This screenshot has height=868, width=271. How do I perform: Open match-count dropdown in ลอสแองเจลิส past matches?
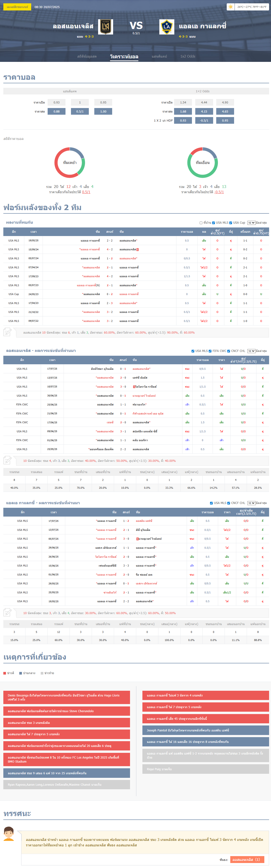click(x=251, y=351)
